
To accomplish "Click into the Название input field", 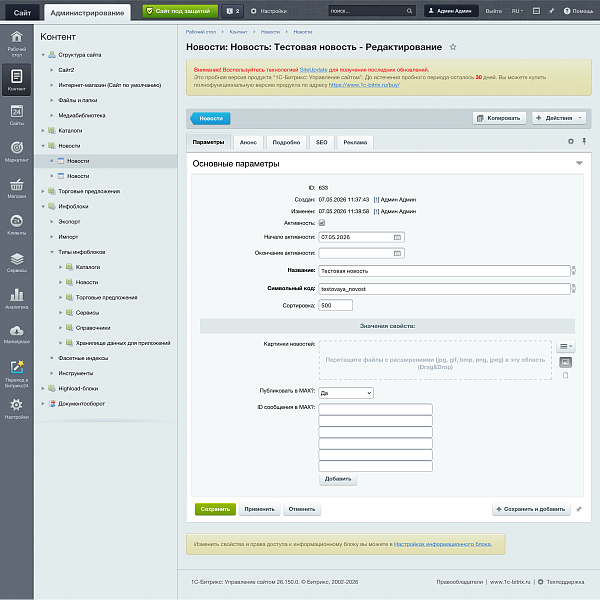I will point(444,271).
